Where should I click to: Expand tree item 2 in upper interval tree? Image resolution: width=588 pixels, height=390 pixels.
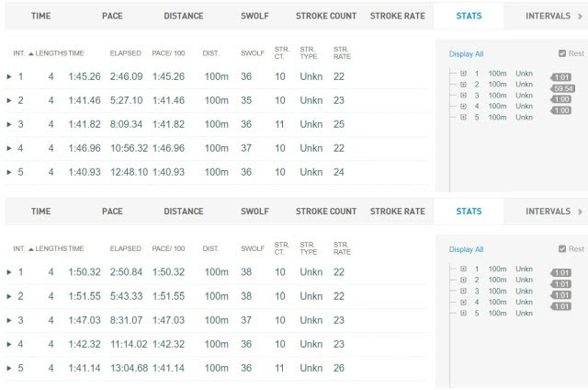463,85
